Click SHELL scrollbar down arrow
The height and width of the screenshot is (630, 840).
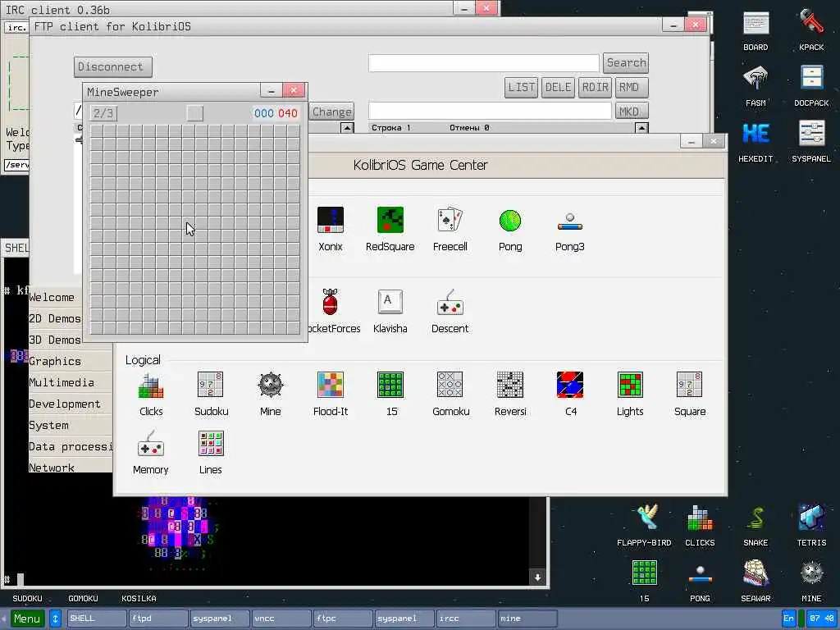[537, 577]
